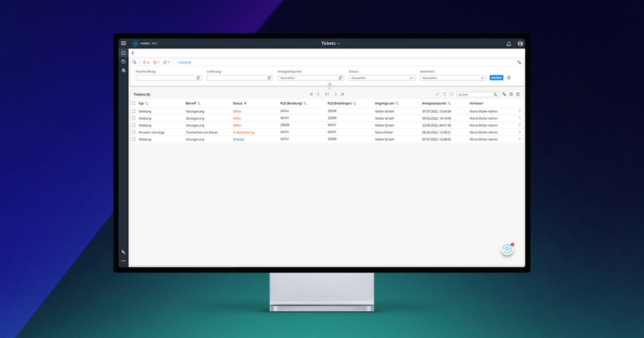Open the Status Auswählen dropdown
The image size is (644, 338).
[382, 77]
